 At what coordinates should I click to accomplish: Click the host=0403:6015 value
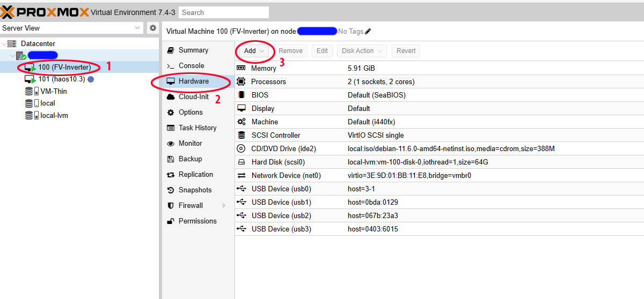373,229
